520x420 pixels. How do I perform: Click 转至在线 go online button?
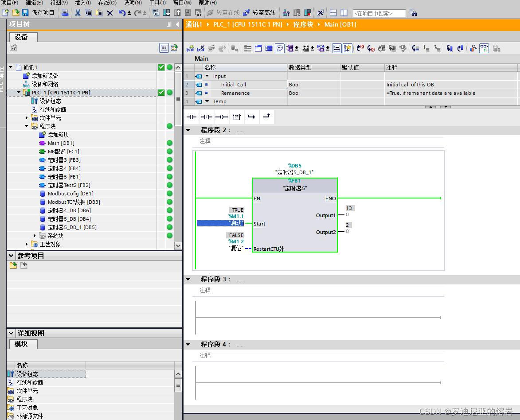[x=223, y=12]
